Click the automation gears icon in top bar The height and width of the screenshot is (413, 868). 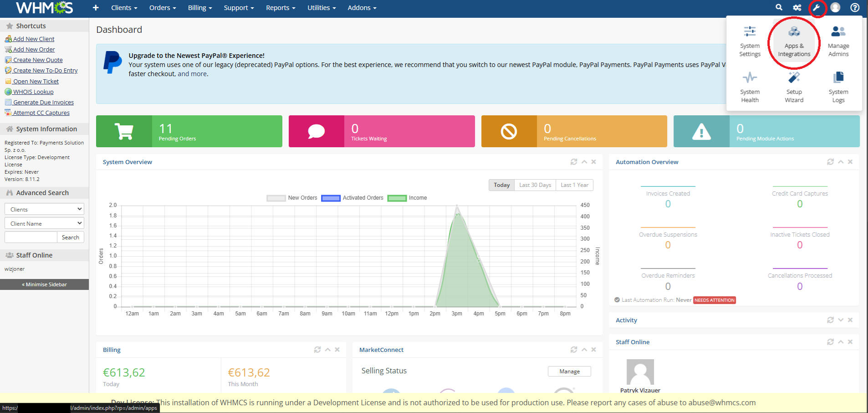797,8
